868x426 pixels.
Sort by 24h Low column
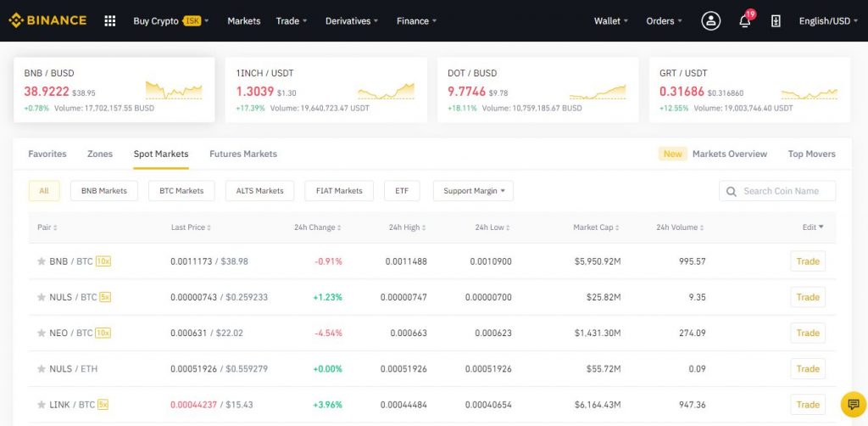click(x=492, y=227)
